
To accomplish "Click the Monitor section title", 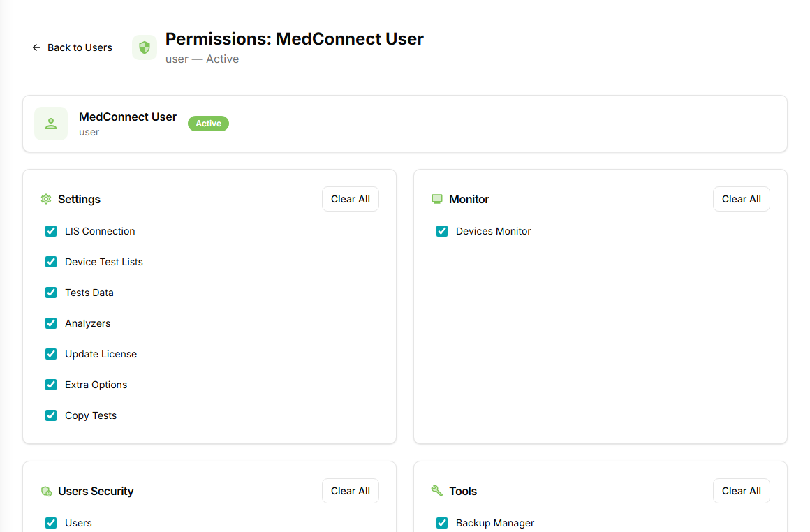I will point(469,200).
